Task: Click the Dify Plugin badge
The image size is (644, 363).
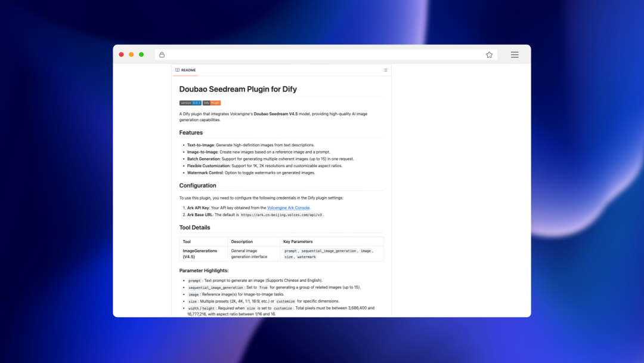Action: [212, 103]
